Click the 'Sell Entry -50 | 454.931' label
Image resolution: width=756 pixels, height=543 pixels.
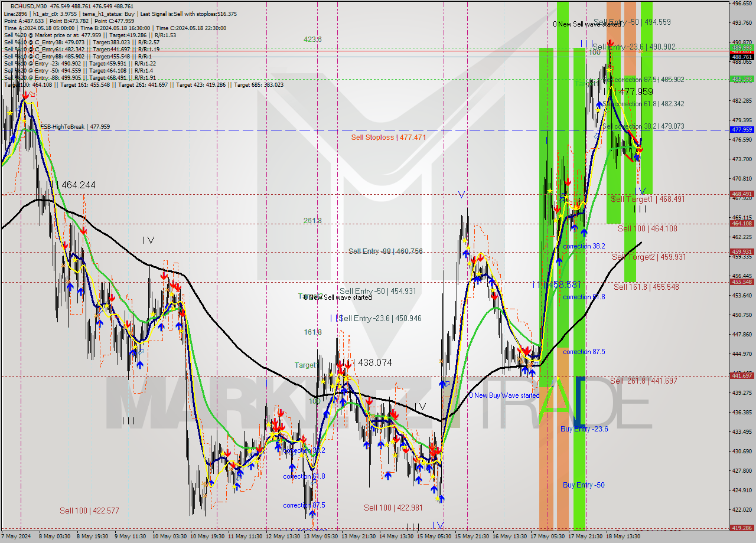pyautogui.click(x=378, y=291)
